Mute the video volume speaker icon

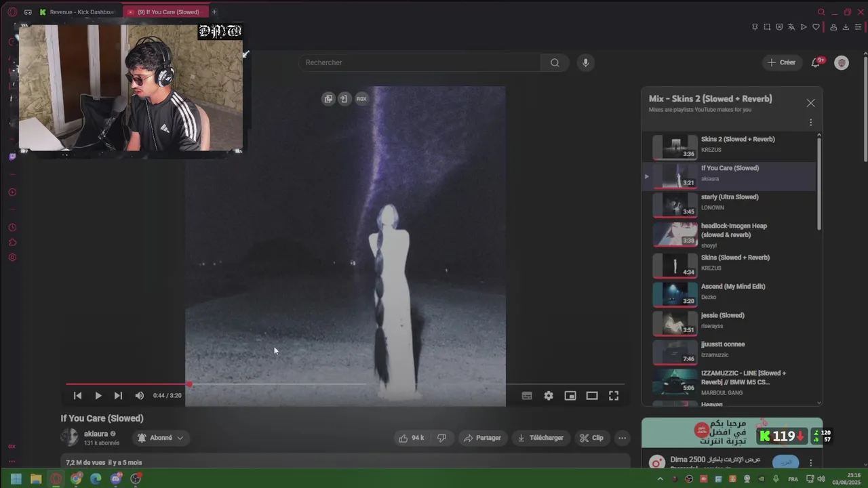(x=139, y=396)
